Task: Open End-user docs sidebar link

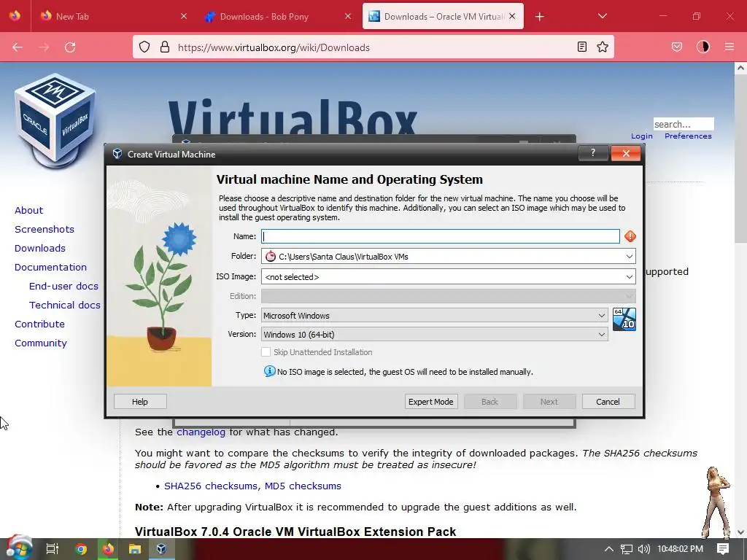Action: tap(64, 286)
